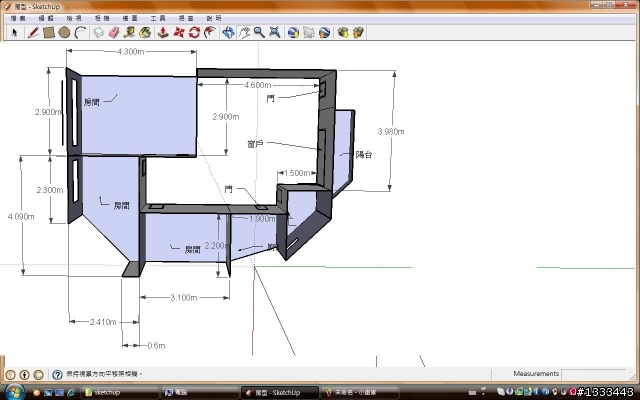The width and height of the screenshot is (640, 400).
Task: Click the third circular status bar icon
Action: (x=38, y=374)
